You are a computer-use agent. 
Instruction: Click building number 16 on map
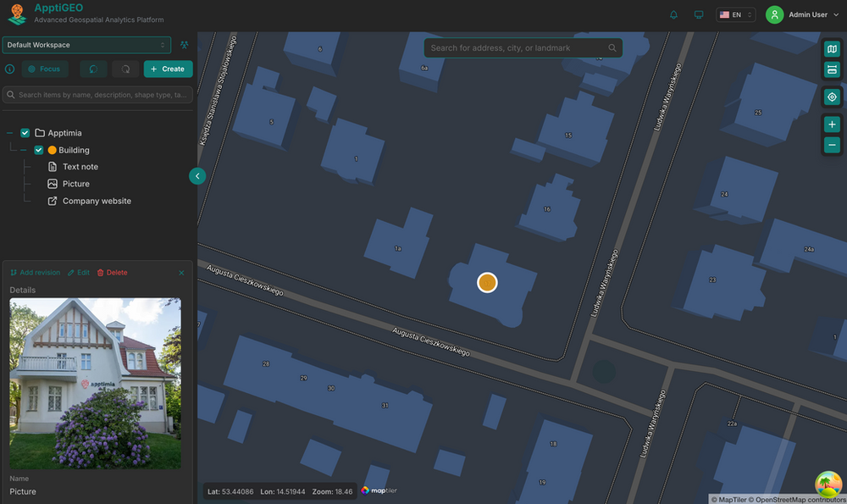tap(547, 209)
